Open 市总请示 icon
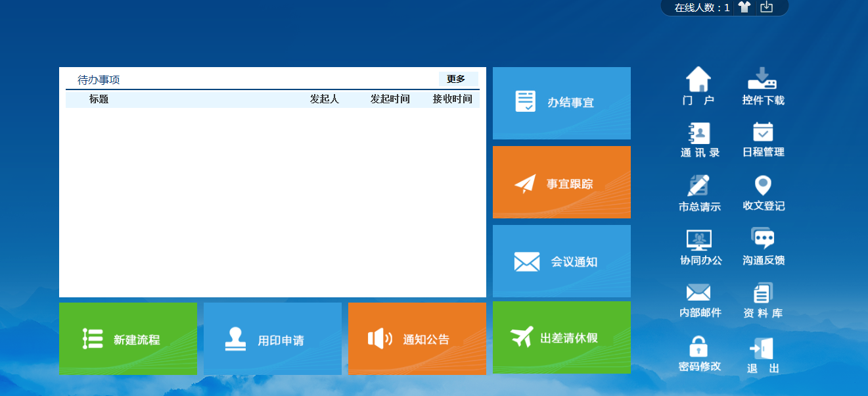Image resolution: width=868 pixels, height=396 pixels. click(x=698, y=186)
